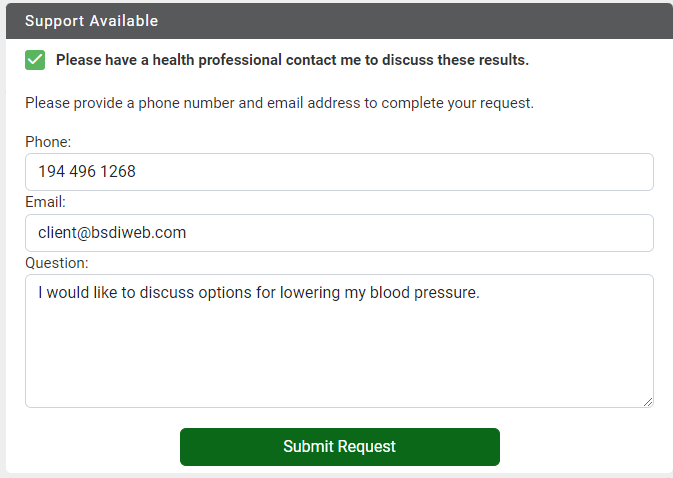673x478 pixels.
Task: Focus the Phone number input field
Action: pos(339,172)
